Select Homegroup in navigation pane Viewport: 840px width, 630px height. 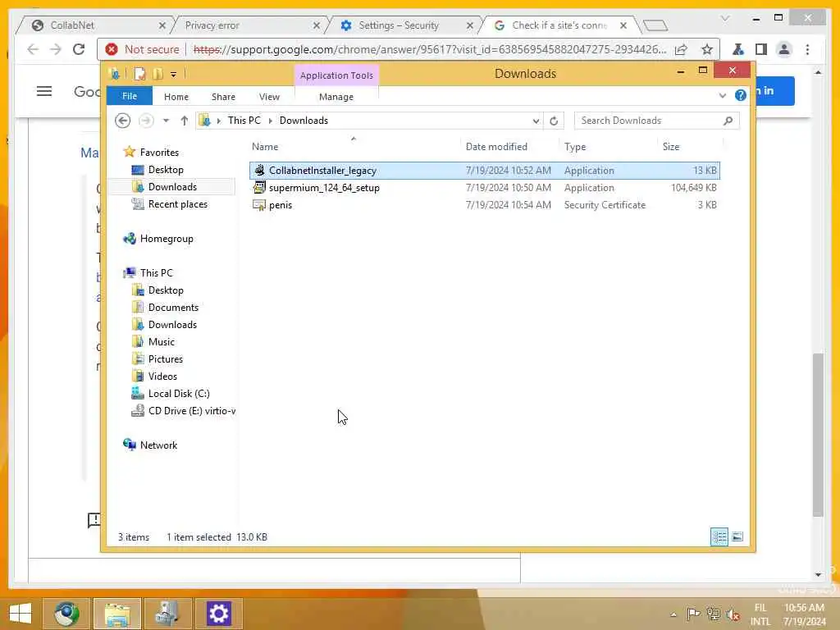pos(166,239)
